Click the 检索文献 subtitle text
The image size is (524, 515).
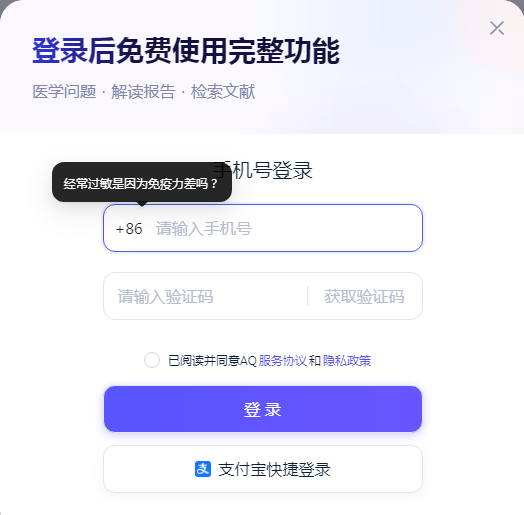223,92
